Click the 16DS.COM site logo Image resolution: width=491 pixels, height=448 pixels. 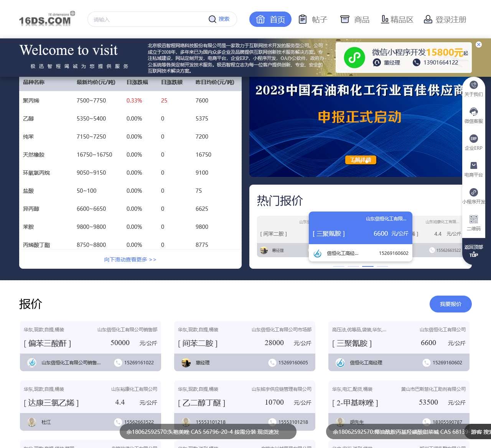(47, 19)
